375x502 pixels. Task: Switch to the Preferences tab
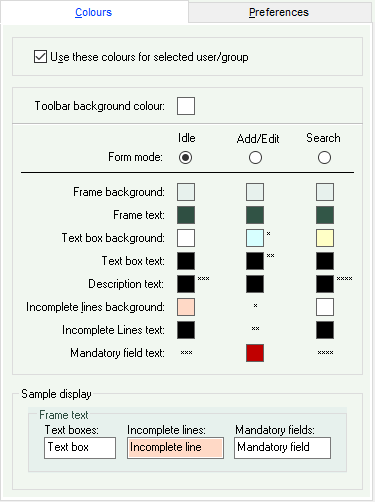[x=279, y=12]
